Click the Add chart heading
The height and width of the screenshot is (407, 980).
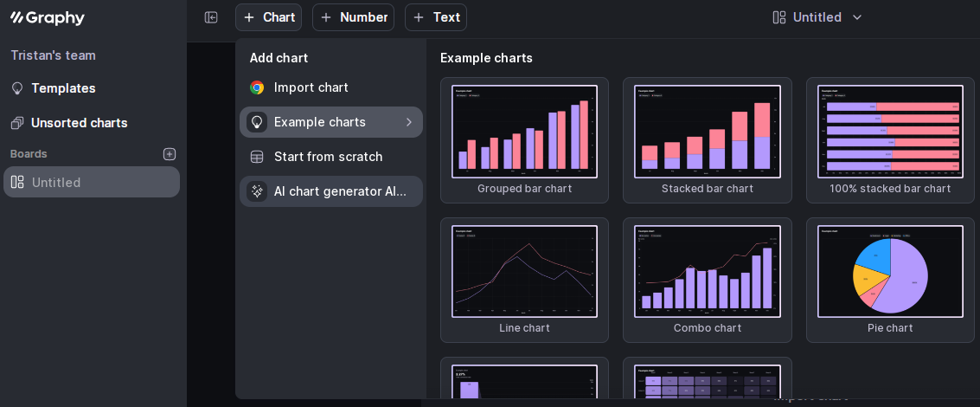click(279, 58)
